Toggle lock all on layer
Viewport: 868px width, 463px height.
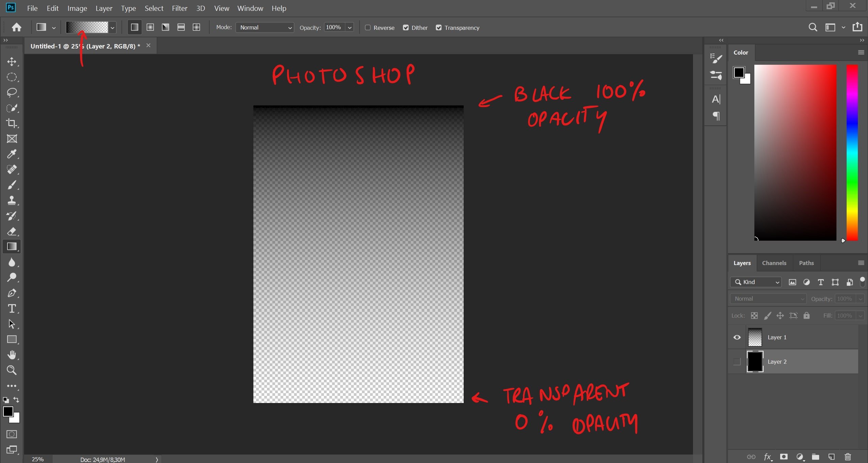[x=807, y=316]
